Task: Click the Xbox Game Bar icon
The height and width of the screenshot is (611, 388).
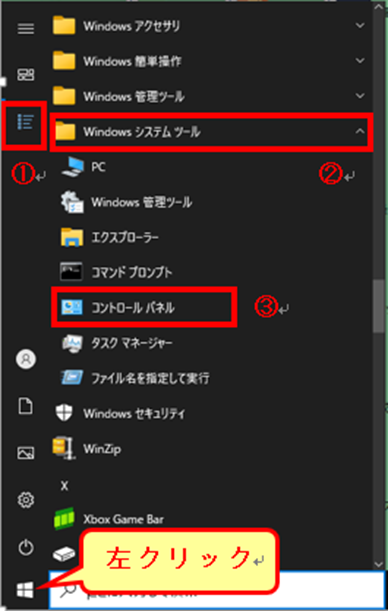Action: [x=64, y=519]
